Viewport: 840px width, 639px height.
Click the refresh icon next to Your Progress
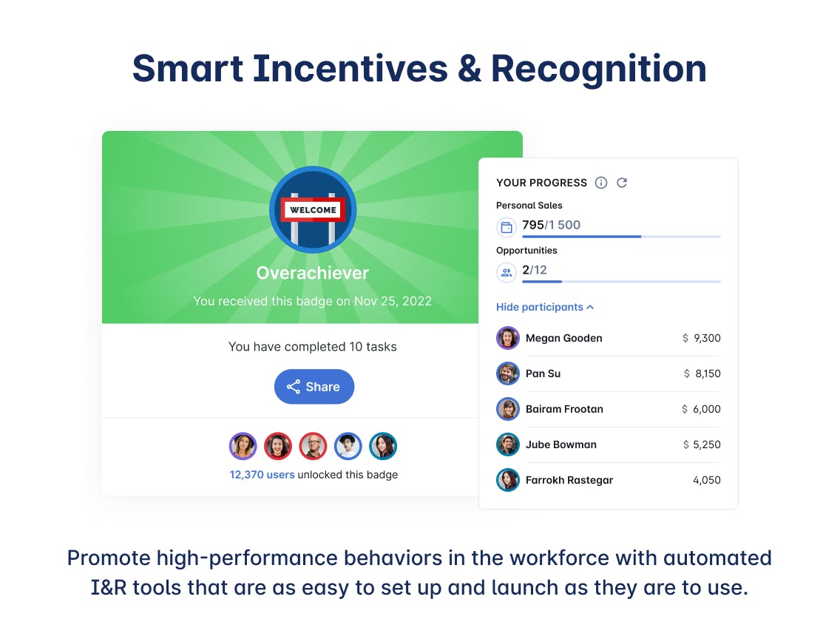click(x=621, y=183)
